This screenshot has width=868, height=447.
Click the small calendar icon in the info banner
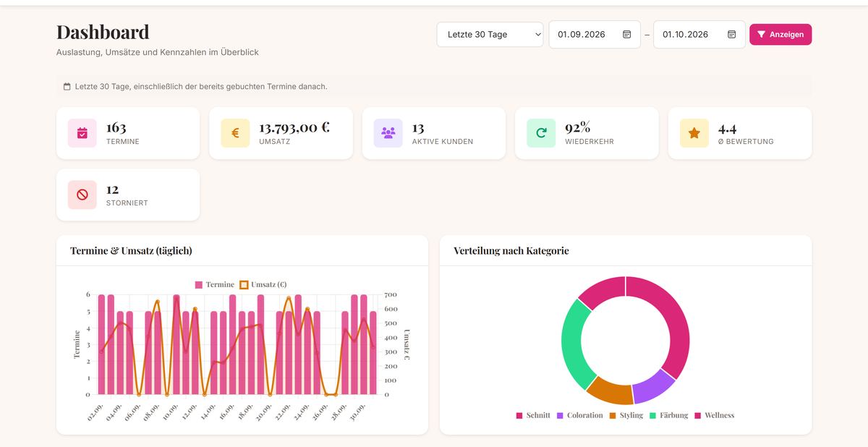(x=67, y=86)
